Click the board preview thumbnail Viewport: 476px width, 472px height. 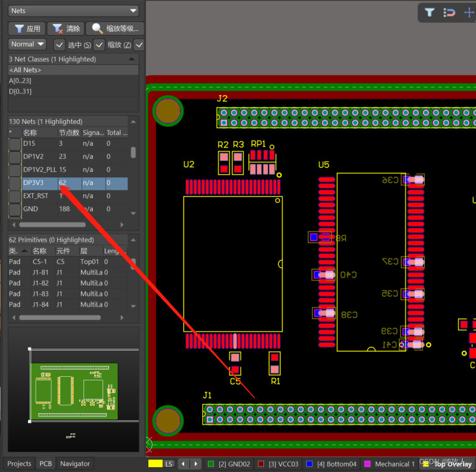74,391
